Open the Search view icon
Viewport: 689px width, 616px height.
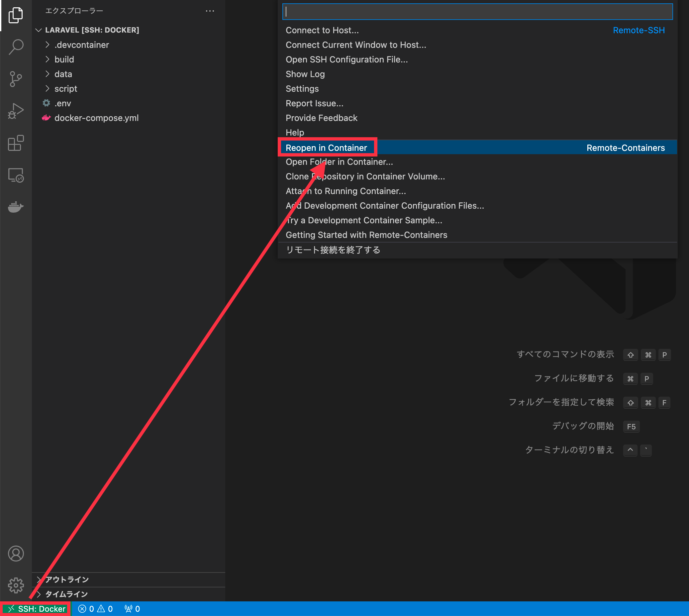pyautogui.click(x=16, y=47)
